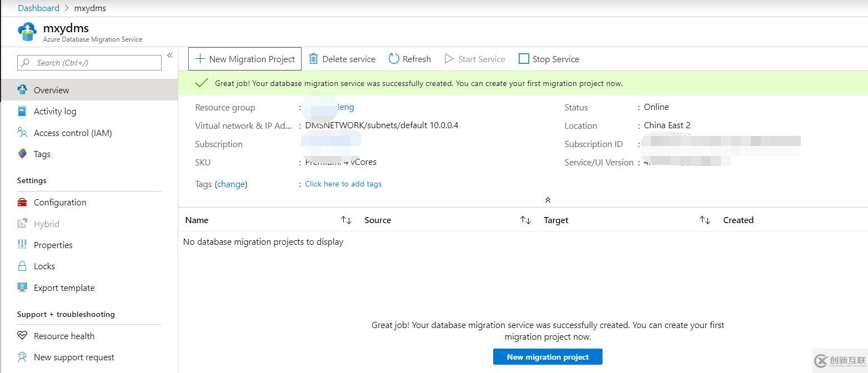Viewport: 868px width, 373px height.
Task: Refresh the migration service view
Action: (x=409, y=58)
